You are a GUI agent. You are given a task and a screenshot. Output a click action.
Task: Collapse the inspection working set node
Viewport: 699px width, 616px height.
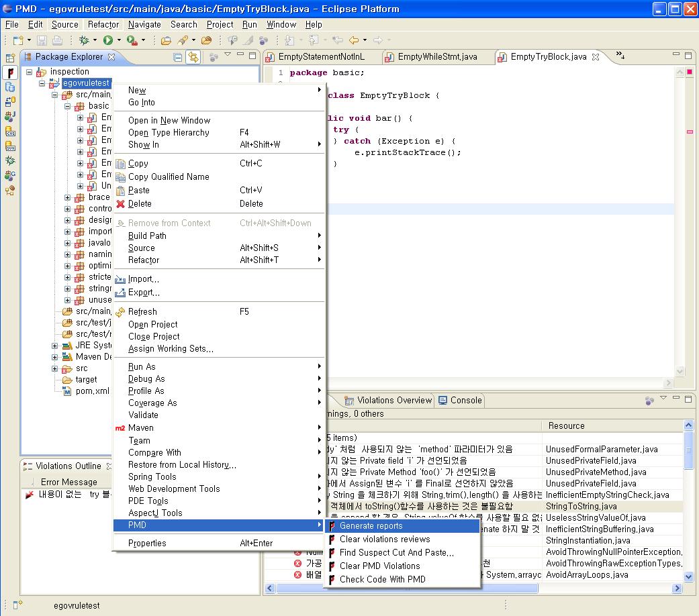click(29, 72)
